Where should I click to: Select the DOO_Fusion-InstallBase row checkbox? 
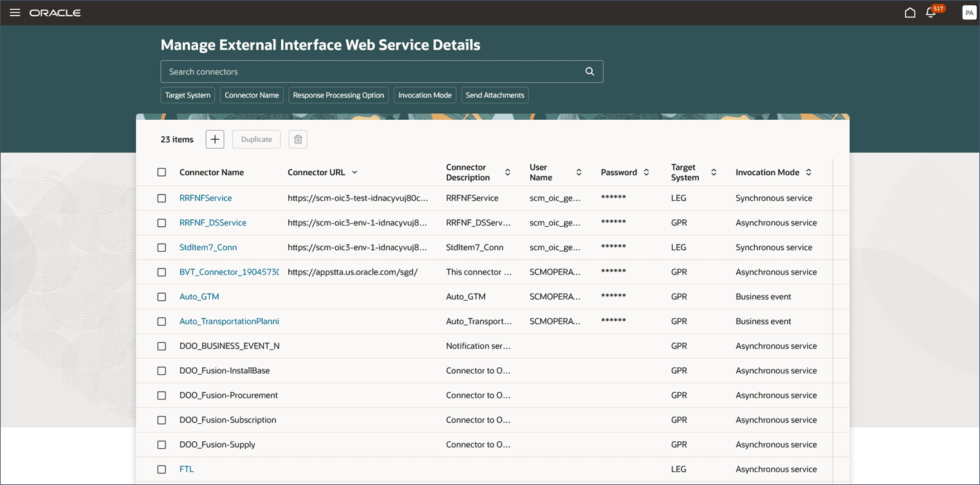click(162, 371)
